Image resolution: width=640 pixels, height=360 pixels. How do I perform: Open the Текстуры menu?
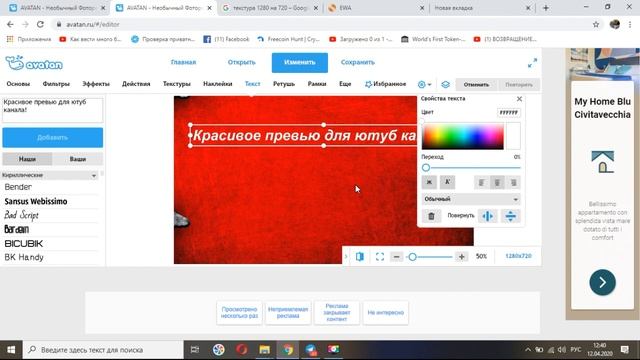coord(177,84)
